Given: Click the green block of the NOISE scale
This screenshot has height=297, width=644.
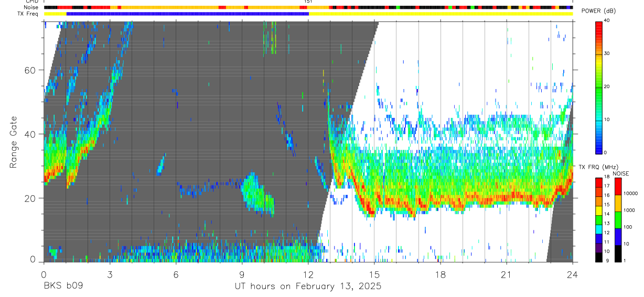Looking at the screenshot, I should click(618, 220).
